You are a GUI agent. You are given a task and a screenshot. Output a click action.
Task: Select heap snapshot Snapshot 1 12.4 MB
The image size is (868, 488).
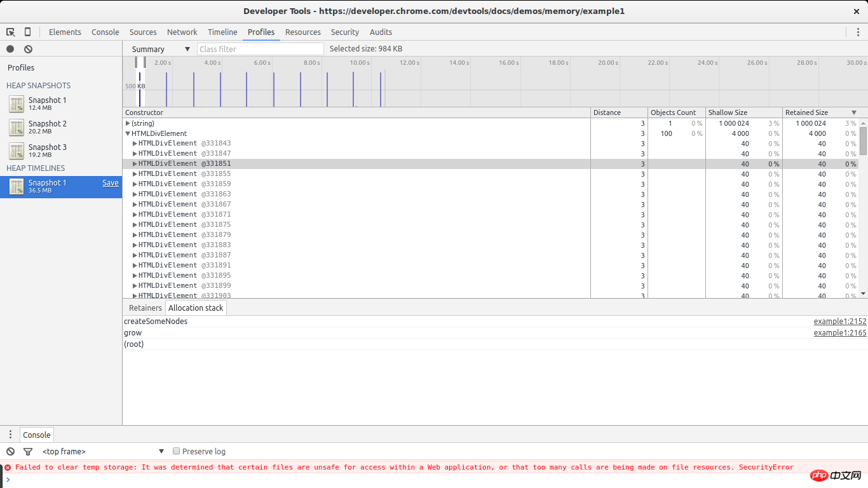(61, 104)
